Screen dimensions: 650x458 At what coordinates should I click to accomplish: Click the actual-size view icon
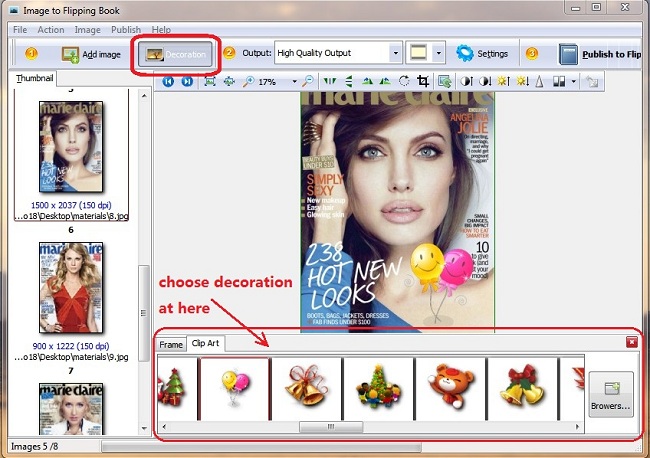coord(229,81)
